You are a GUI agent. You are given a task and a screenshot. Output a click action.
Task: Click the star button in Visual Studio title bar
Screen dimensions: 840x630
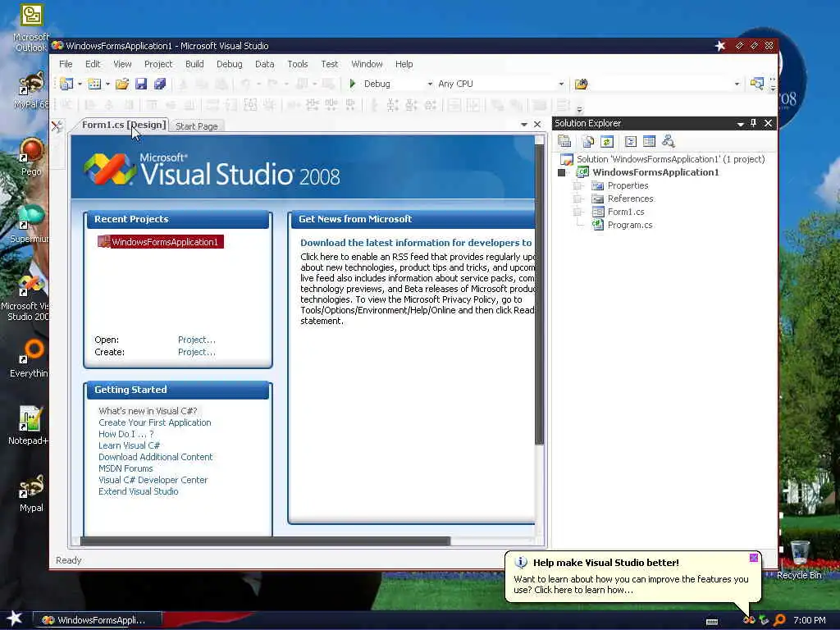(x=720, y=46)
